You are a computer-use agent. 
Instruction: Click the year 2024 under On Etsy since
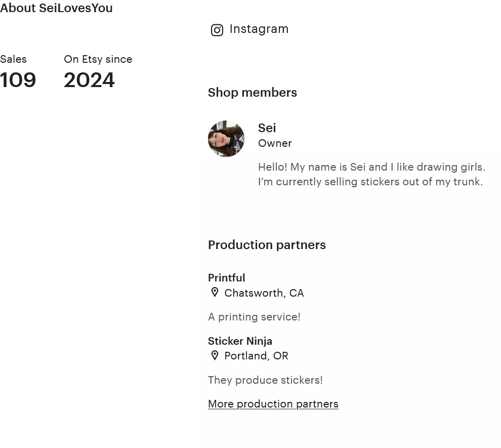tap(89, 80)
